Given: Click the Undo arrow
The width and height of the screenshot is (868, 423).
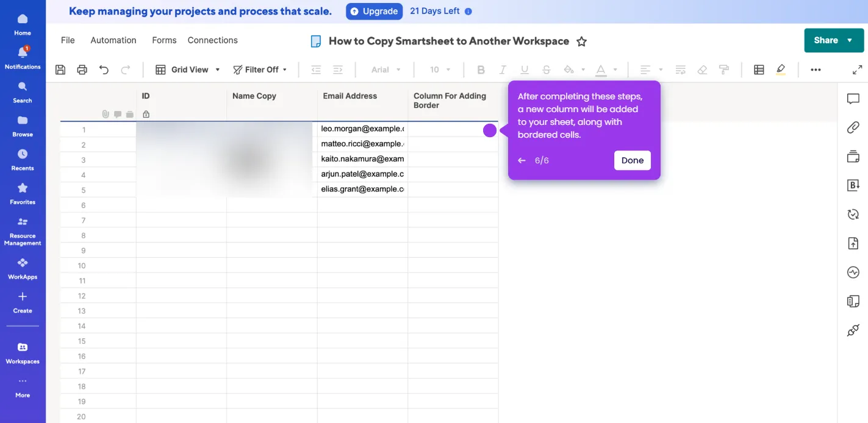Looking at the screenshot, I should [x=104, y=69].
